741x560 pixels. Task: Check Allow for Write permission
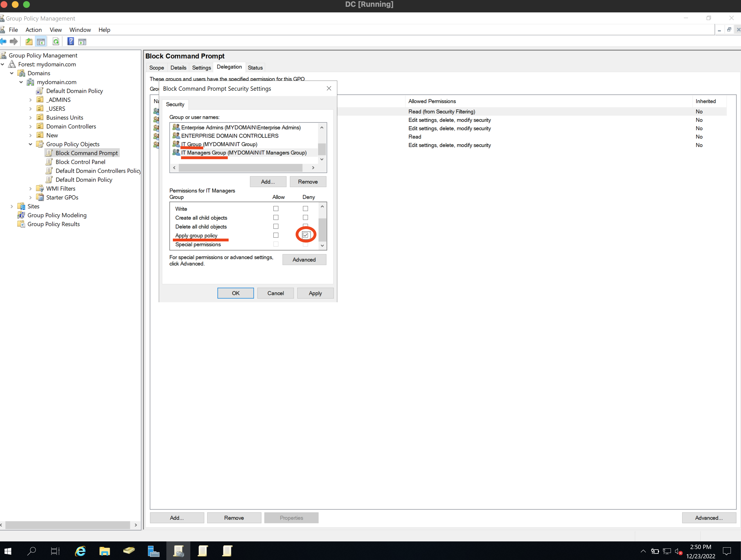pyautogui.click(x=276, y=208)
